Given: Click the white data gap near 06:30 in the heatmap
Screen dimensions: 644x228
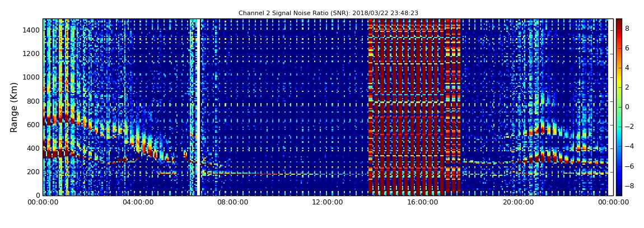Looking at the screenshot, I should 199,107.
